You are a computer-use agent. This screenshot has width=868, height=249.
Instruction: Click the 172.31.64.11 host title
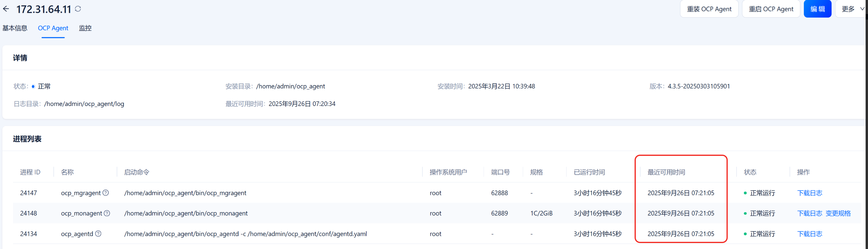tap(44, 9)
